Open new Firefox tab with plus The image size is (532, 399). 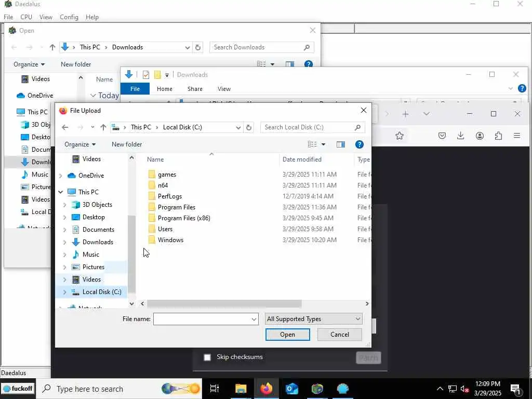[405, 114]
